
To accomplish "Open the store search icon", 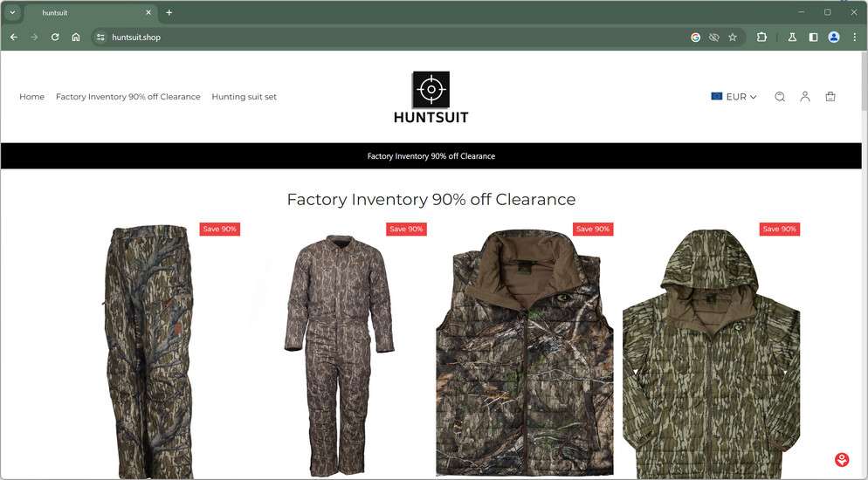I will [x=780, y=97].
